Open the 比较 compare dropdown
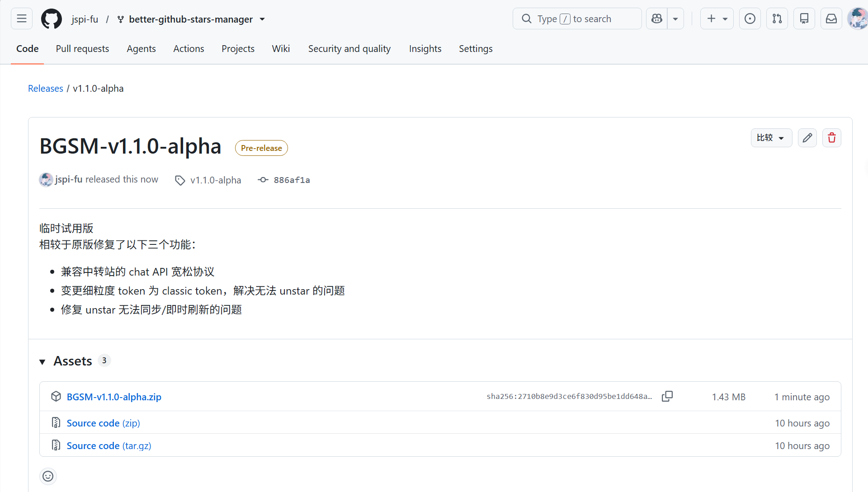Image resolution: width=868 pixels, height=492 pixels. click(771, 138)
